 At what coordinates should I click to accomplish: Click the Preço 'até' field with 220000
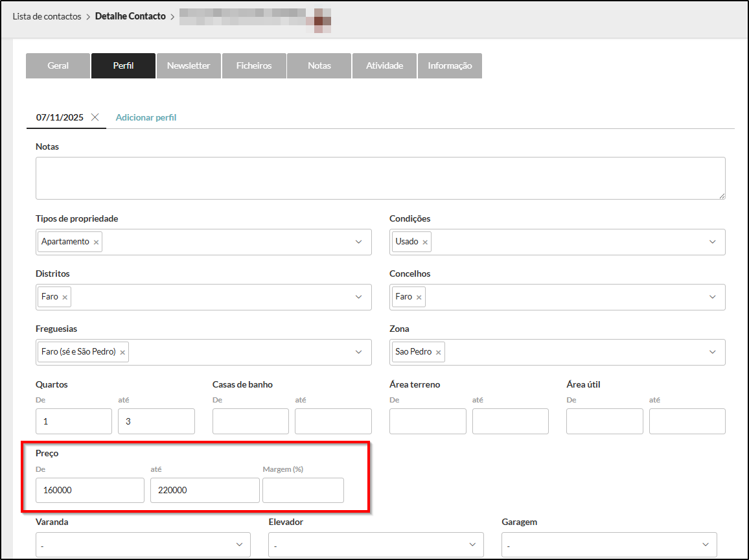click(x=205, y=491)
